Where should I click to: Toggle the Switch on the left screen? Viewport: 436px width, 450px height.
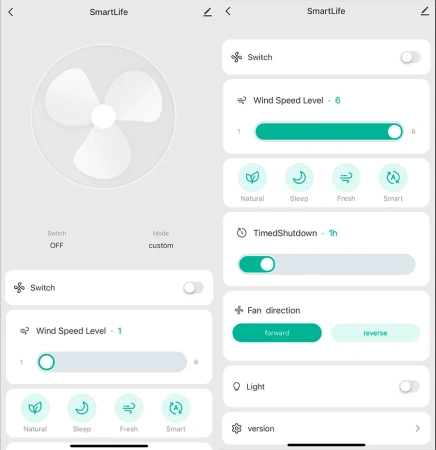coord(193,288)
